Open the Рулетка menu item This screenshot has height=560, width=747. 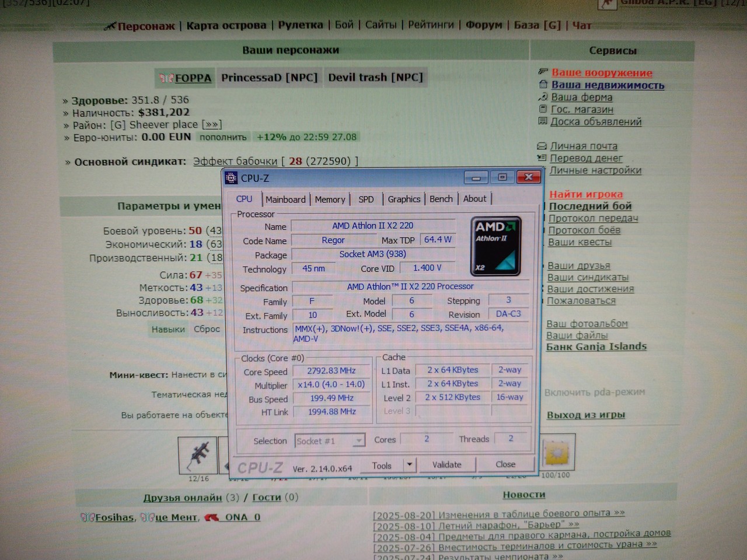pyautogui.click(x=300, y=25)
